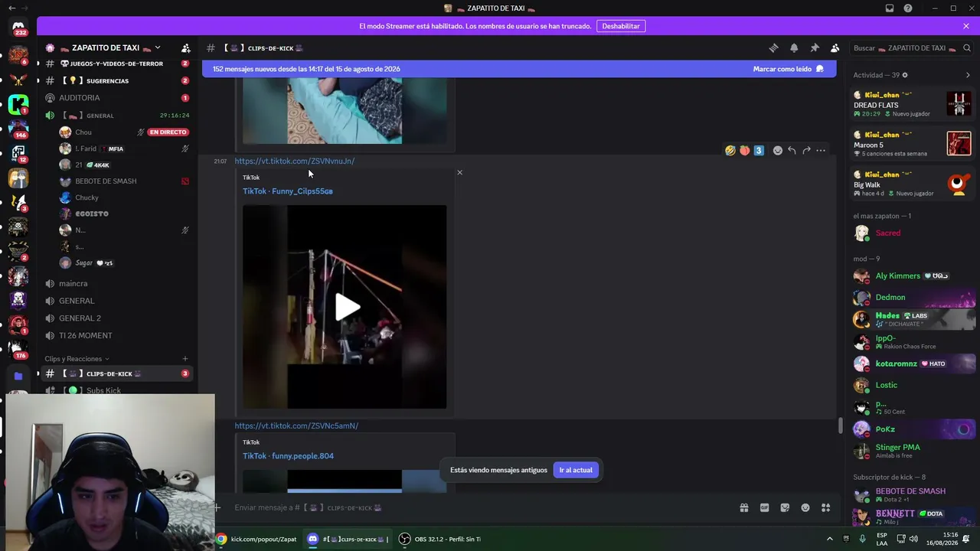Send a gift icon in message bar
Image resolution: width=980 pixels, height=551 pixels.
(743, 507)
